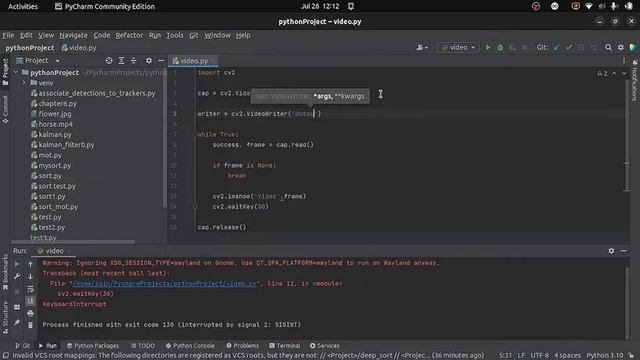Screen dimensions: 640x360
Task: Open Run panel settings gear
Action: coord(611,251)
